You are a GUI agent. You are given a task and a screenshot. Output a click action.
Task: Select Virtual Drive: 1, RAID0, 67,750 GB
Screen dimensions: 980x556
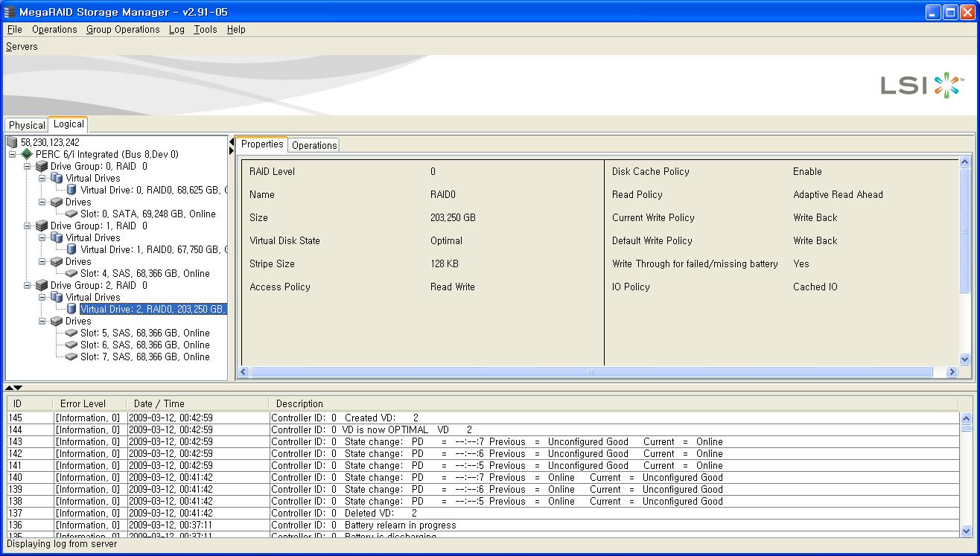153,249
